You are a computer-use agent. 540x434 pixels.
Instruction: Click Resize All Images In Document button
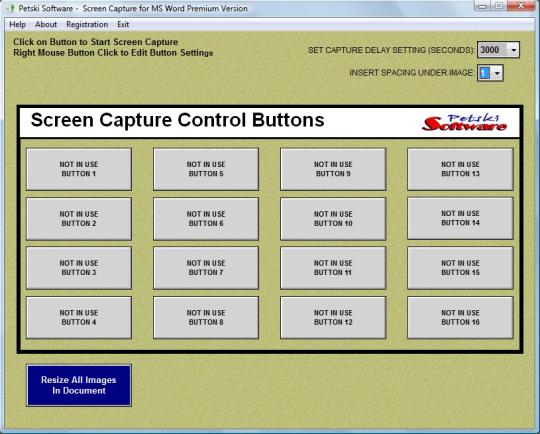tap(79, 385)
